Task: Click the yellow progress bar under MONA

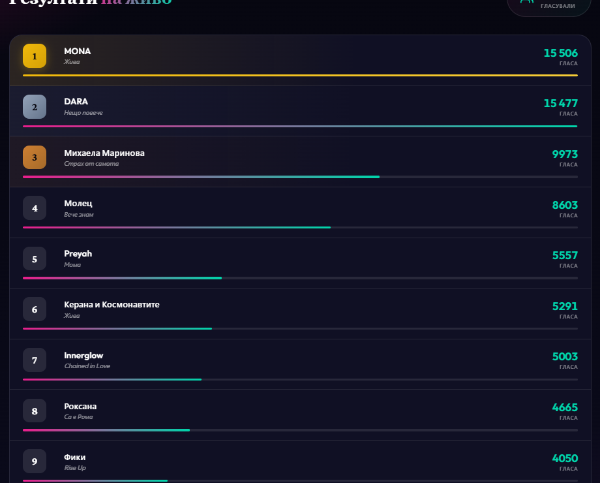Action: [300, 75]
